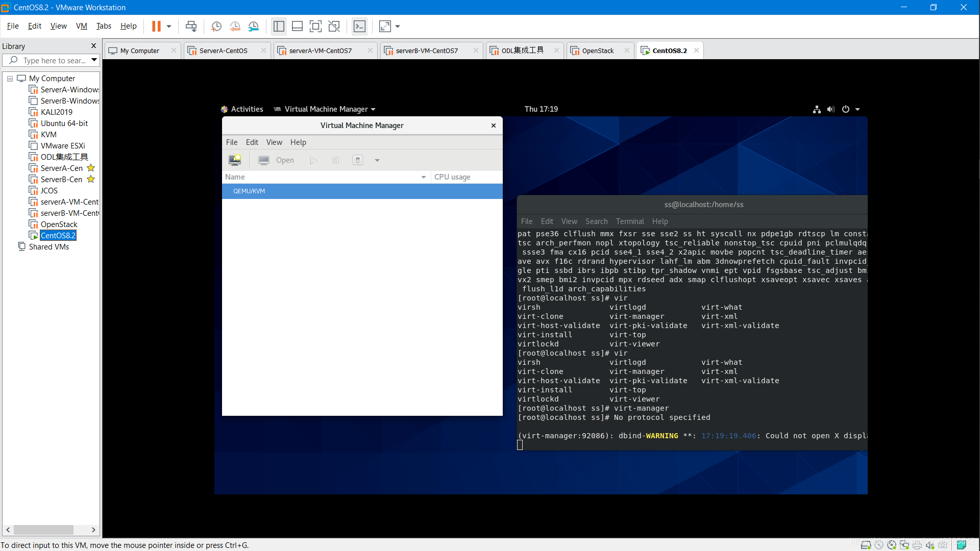Click the library search input field
The width and height of the screenshot is (980, 551).
point(51,60)
